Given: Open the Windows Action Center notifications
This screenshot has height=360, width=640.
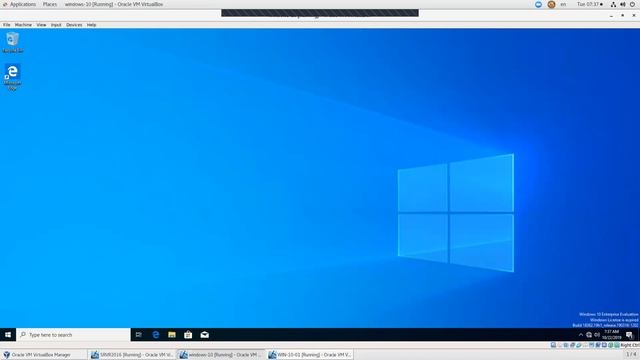Looking at the screenshot, I should coord(629,335).
